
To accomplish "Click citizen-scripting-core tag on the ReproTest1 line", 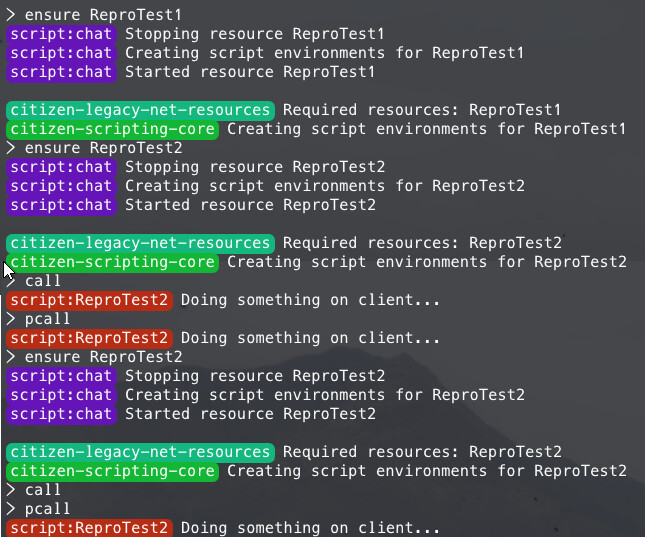I will [x=112, y=129].
